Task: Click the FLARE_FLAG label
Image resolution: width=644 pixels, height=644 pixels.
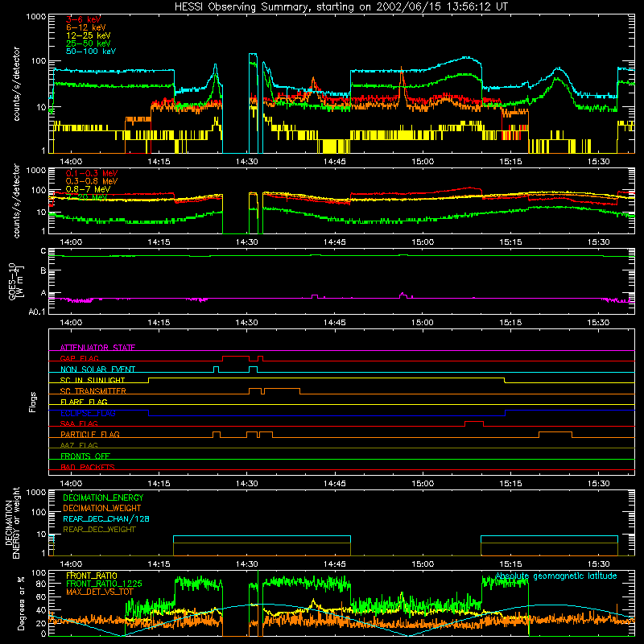Action: [84, 402]
